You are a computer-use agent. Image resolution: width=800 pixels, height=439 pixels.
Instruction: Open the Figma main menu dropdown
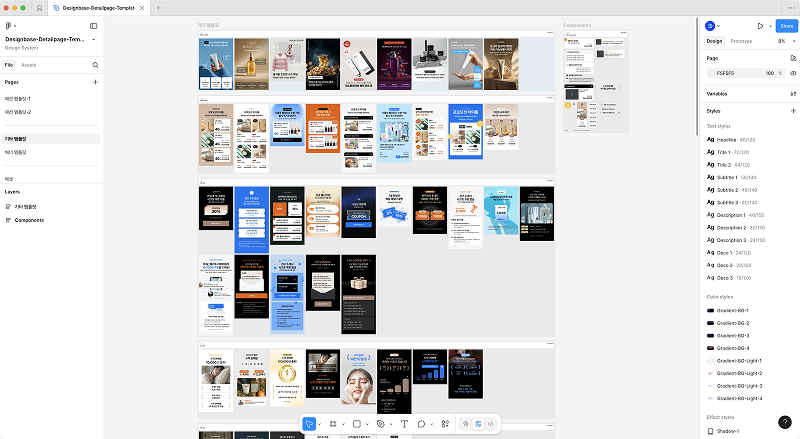click(12, 26)
